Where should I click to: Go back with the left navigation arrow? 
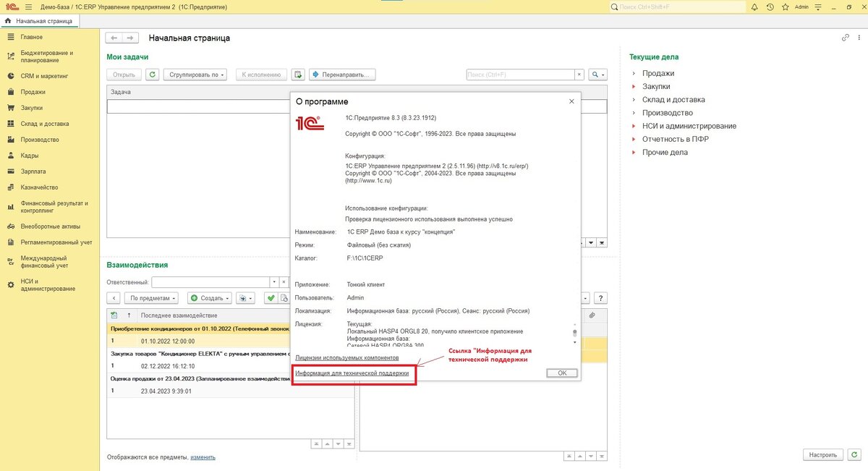[114, 38]
